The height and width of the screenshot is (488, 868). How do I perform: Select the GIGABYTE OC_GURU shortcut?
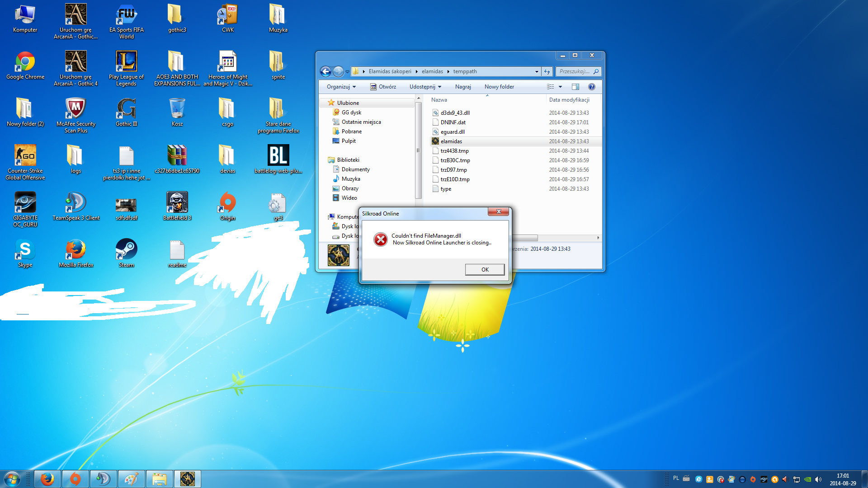pyautogui.click(x=25, y=210)
